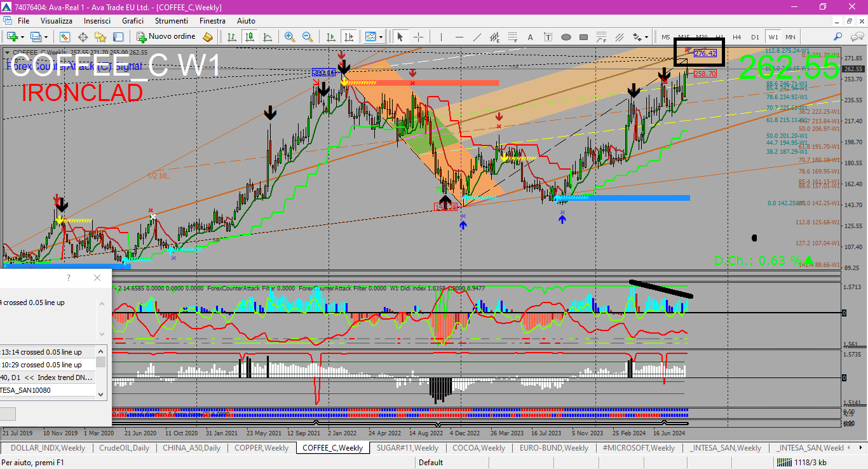
Task: Open the Navigator panel star-folder icon
Action: pos(100,37)
